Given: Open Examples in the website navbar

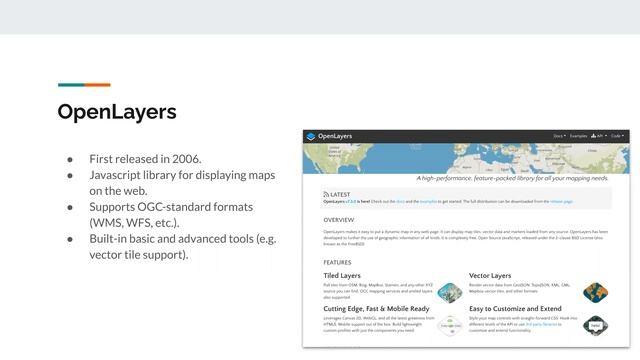Looking at the screenshot, I should click(578, 136).
